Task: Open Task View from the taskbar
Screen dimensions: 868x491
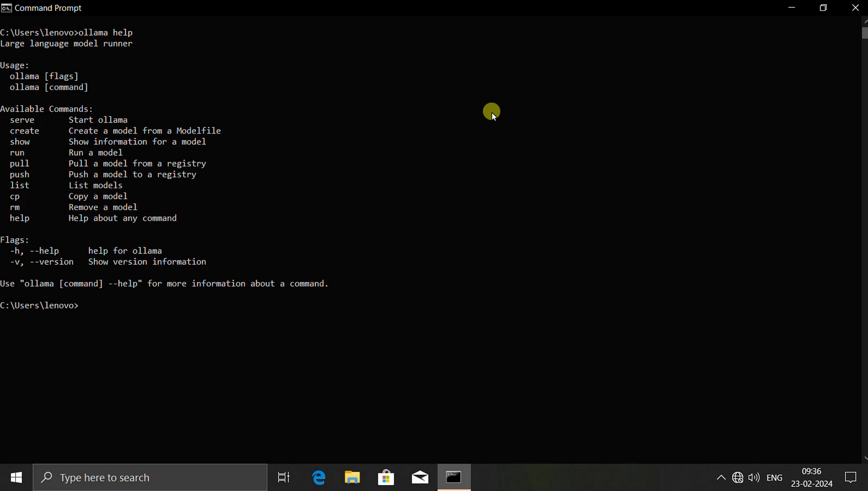Action: [284, 477]
